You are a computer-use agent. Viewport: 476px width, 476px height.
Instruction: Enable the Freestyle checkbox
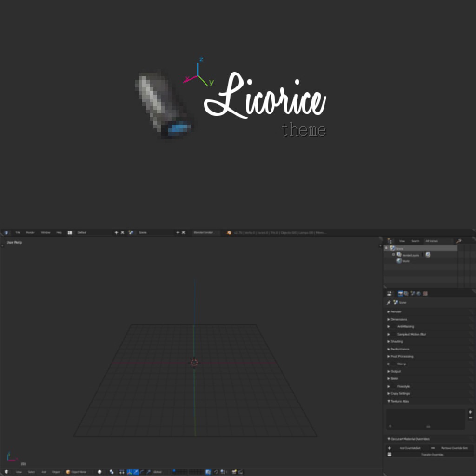[x=393, y=386]
